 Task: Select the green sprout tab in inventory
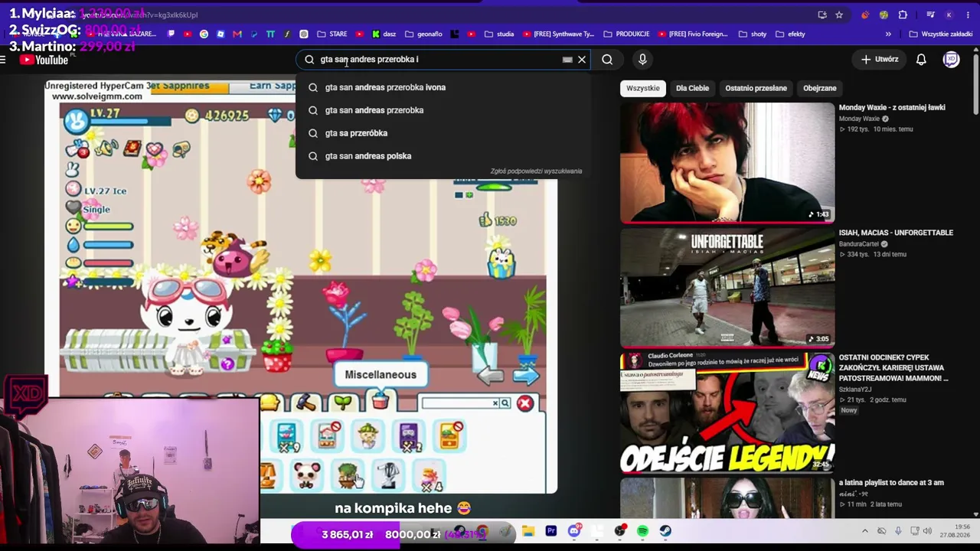point(343,403)
